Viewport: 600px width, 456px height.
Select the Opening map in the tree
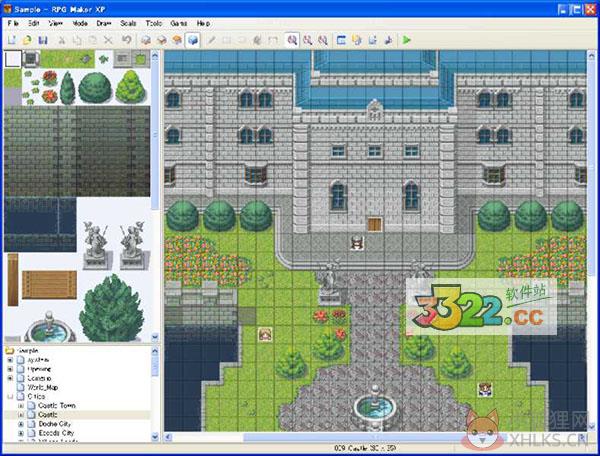tap(39, 369)
